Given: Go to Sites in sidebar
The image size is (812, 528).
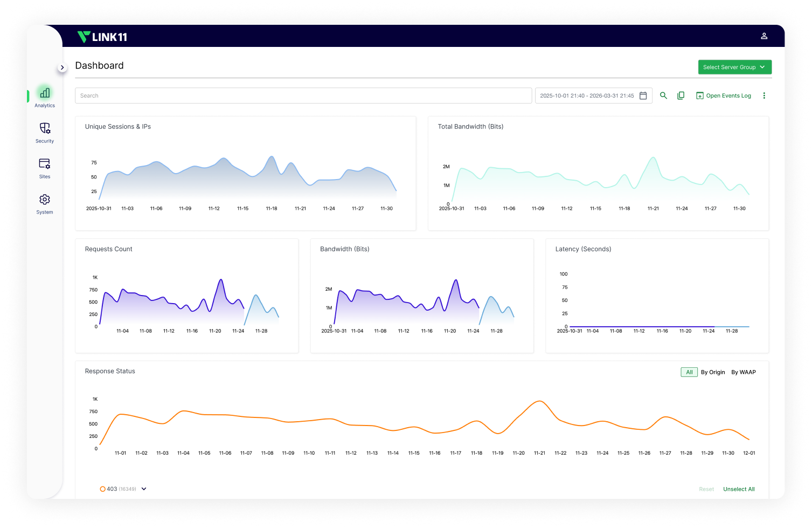Looking at the screenshot, I should [45, 164].
